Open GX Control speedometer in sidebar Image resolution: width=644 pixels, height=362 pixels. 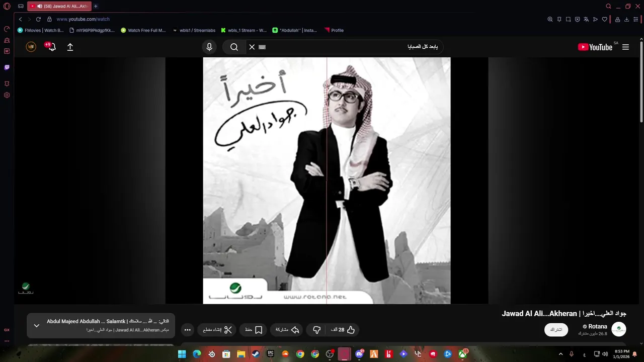(7, 29)
